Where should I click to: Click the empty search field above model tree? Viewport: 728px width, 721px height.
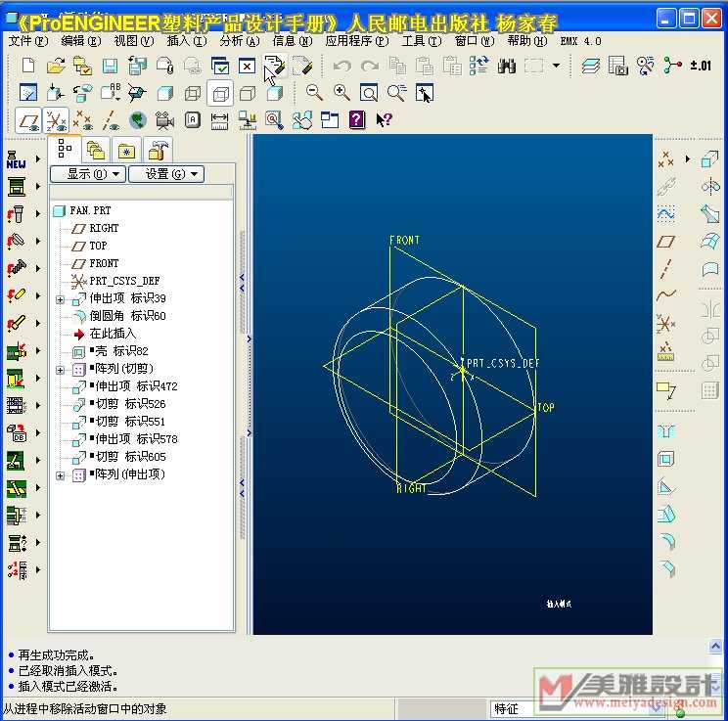[141, 192]
